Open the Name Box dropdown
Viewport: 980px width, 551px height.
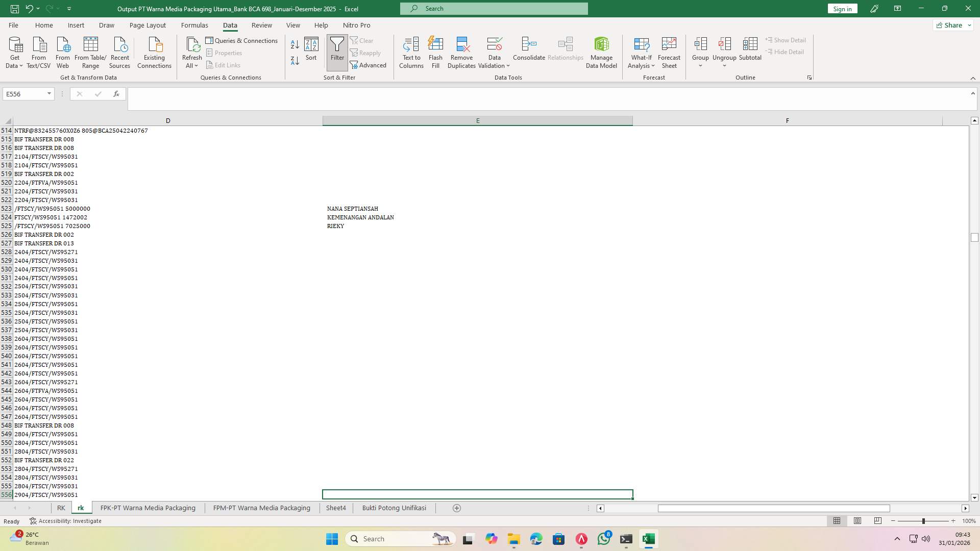(x=48, y=94)
